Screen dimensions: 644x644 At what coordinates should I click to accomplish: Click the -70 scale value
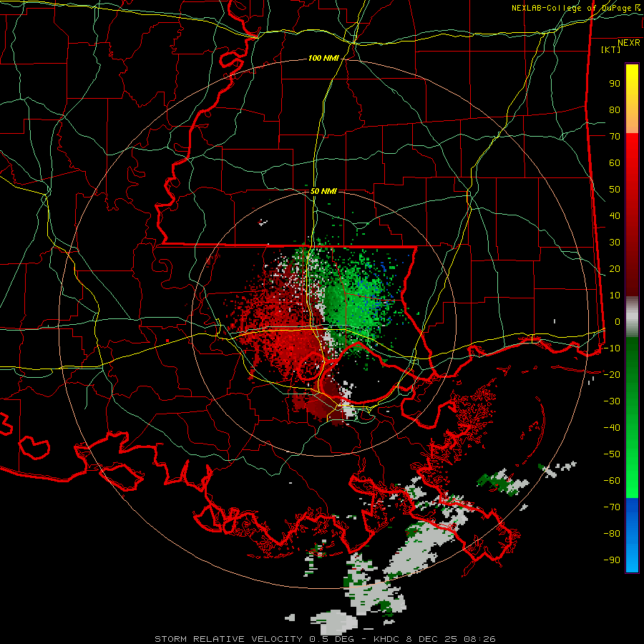612,507
